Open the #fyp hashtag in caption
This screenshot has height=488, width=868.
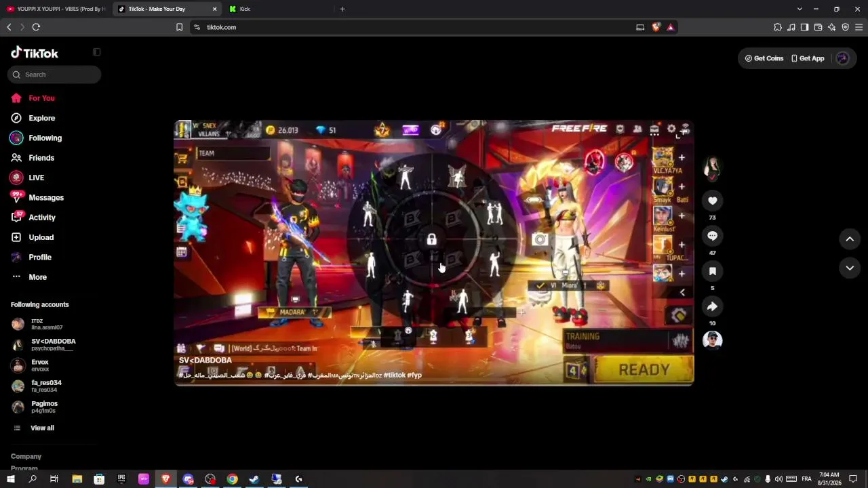(x=414, y=375)
